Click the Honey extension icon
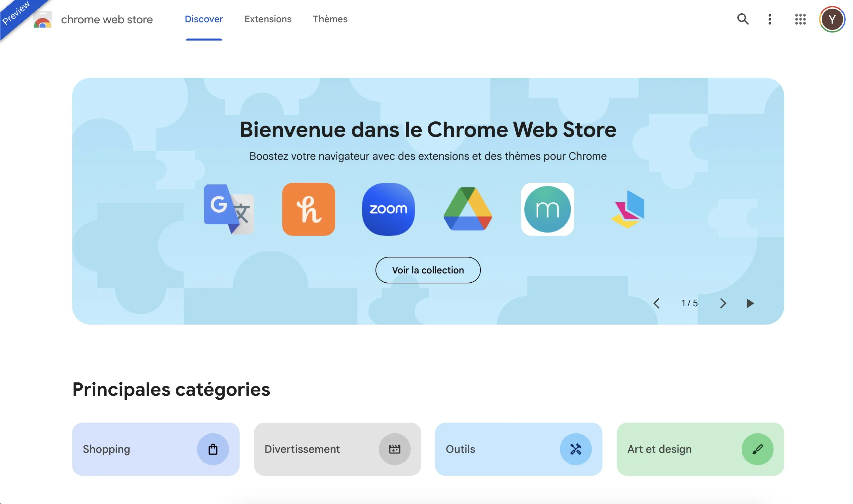 [308, 209]
